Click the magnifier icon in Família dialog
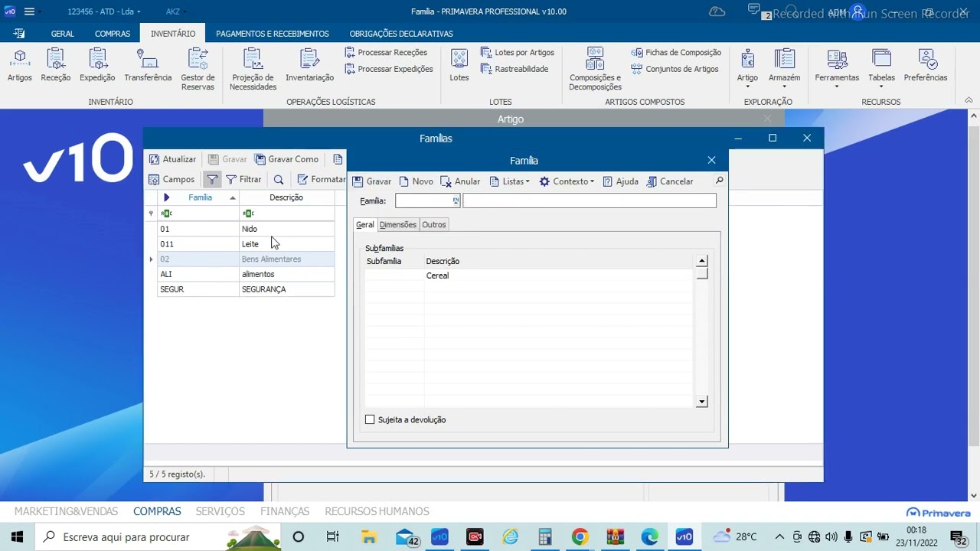 [719, 181]
